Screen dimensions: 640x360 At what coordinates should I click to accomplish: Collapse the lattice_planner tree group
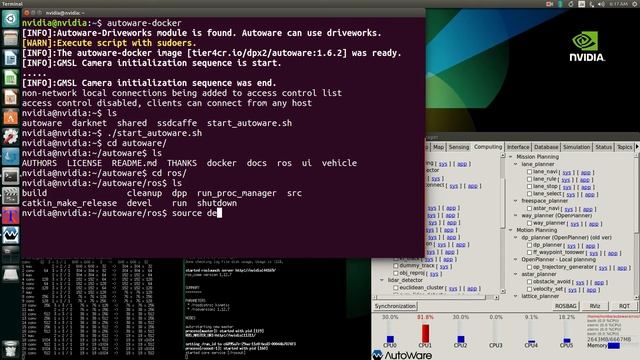(x=516, y=296)
